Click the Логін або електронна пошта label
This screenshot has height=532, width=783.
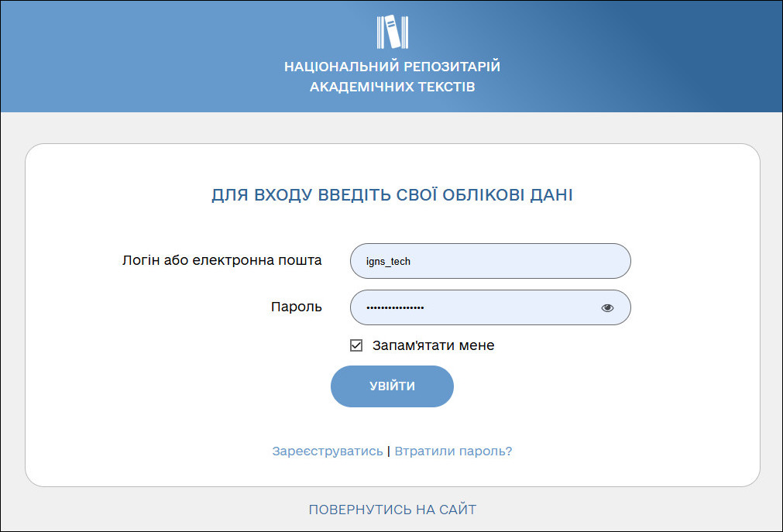pyautogui.click(x=222, y=260)
